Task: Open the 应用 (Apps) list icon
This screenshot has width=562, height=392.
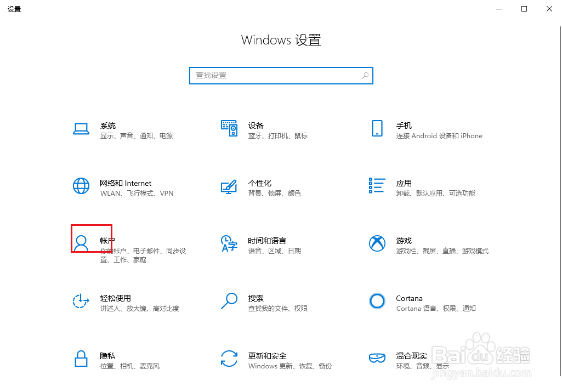Action: click(x=377, y=186)
